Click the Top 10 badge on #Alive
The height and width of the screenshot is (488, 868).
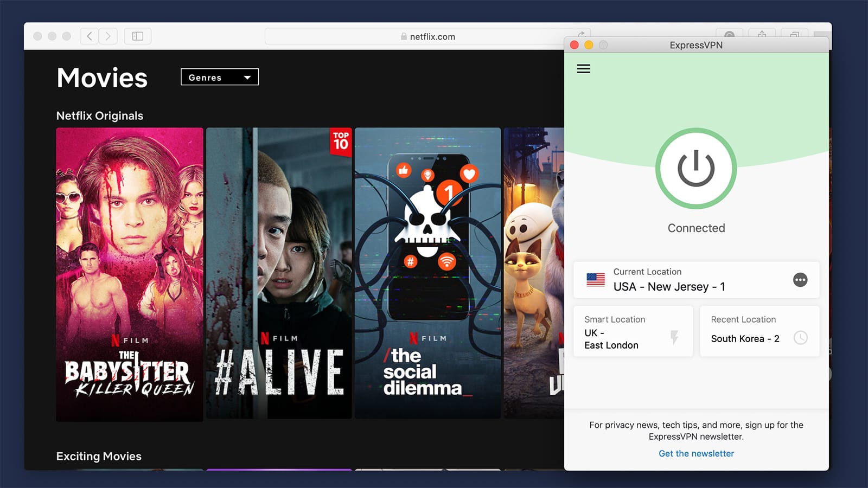coord(341,142)
